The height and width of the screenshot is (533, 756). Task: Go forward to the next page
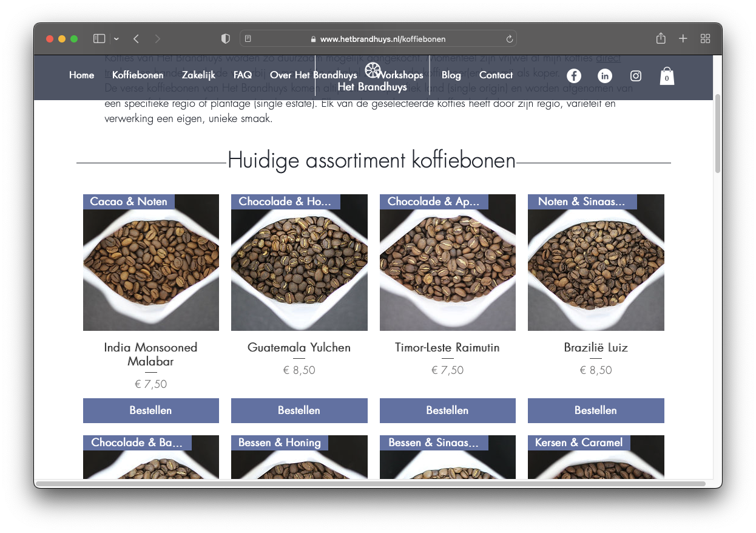pyautogui.click(x=158, y=39)
